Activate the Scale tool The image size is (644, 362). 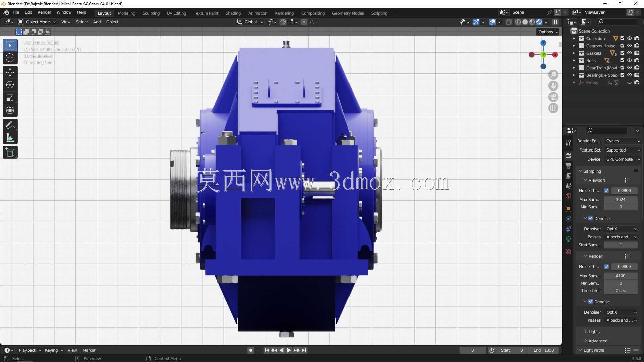click(10, 98)
